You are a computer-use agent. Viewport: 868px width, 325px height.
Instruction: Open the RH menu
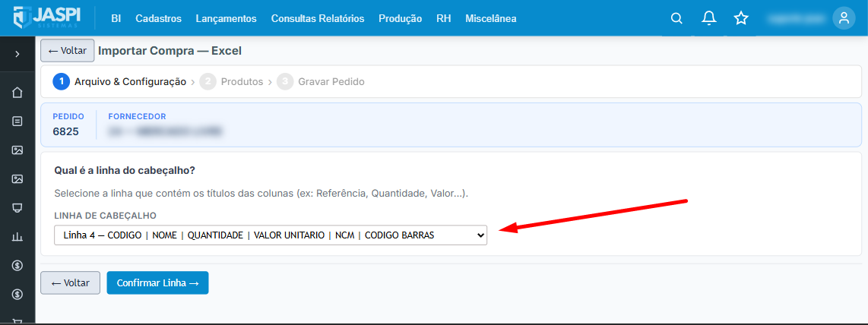point(443,18)
